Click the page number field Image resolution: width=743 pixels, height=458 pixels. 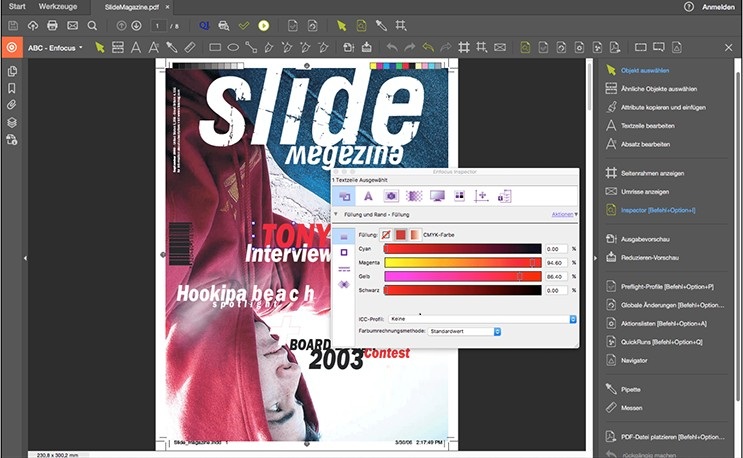coord(158,26)
